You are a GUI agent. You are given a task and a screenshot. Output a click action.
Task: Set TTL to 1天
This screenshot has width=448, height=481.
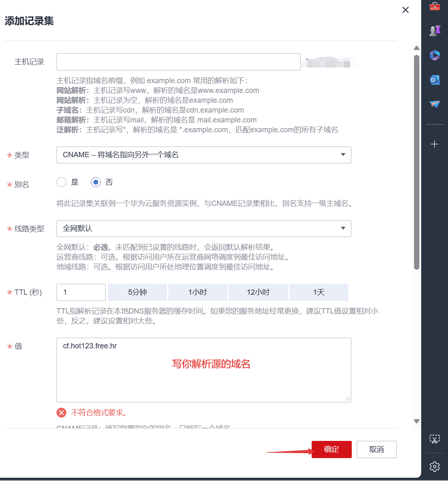[x=319, y=292]
